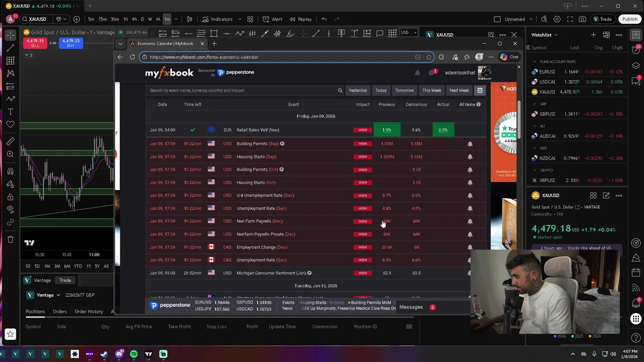The width and height of the screenshot is (644, 362).
Task: Take a chart snapshot with the camera icon
Action: 582,19
